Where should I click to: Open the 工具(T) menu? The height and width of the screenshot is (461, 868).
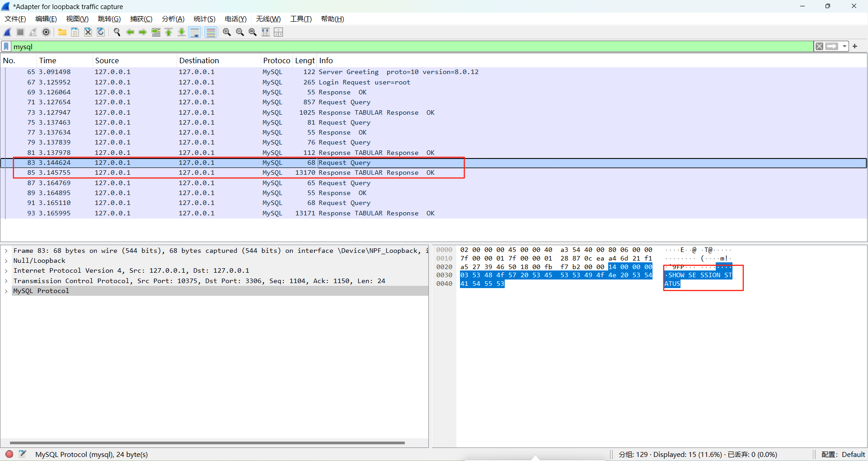point(301,19)
